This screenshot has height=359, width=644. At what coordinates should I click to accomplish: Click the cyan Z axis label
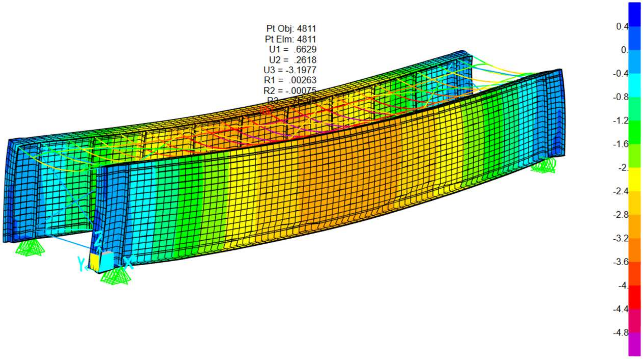99,239
